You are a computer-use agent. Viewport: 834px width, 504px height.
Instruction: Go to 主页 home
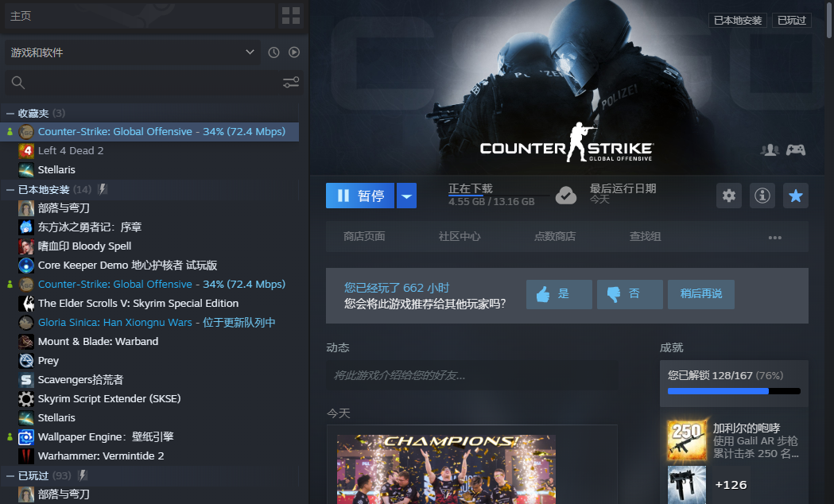pyautogui.click(x=139, y=16)
